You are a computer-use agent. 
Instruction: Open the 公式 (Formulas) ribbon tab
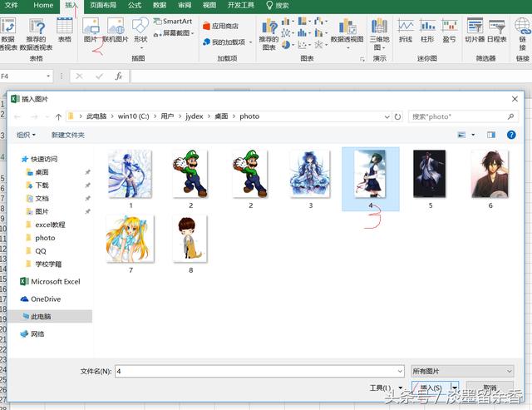point(135,5)
